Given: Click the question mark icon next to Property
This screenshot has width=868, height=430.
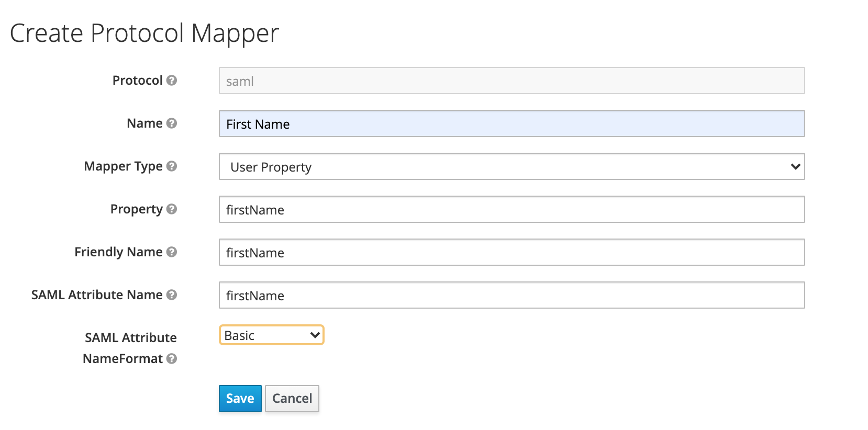Looking at the screenshot, I should pos(172,209).
